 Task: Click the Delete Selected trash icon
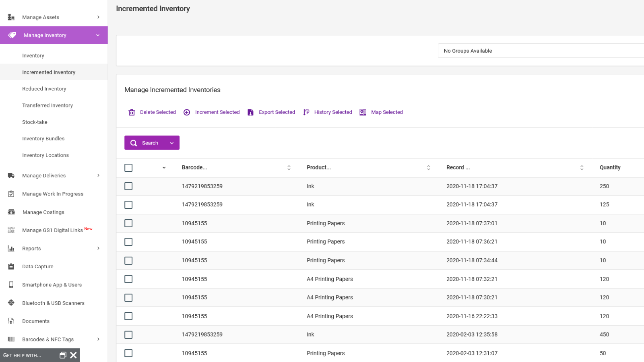click(x=132, y=112)
